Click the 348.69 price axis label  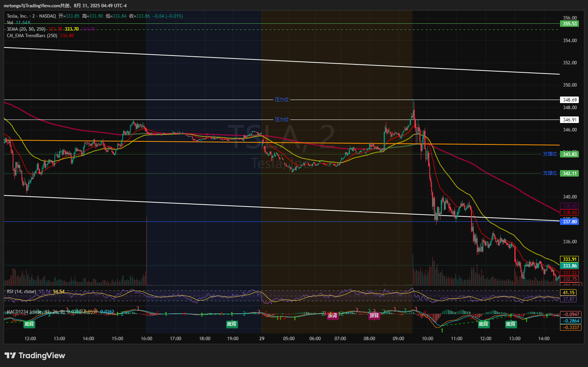pos(570,100)
